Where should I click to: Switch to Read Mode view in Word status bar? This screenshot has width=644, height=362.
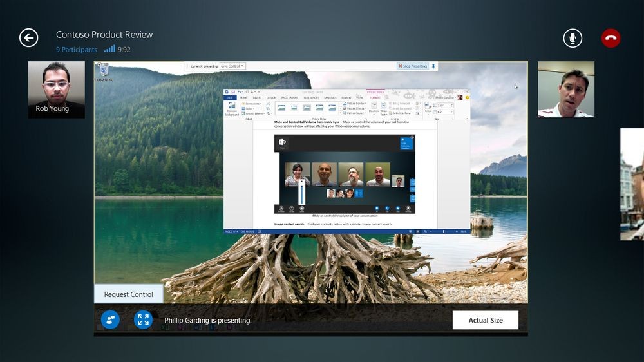tap(410, 231)
